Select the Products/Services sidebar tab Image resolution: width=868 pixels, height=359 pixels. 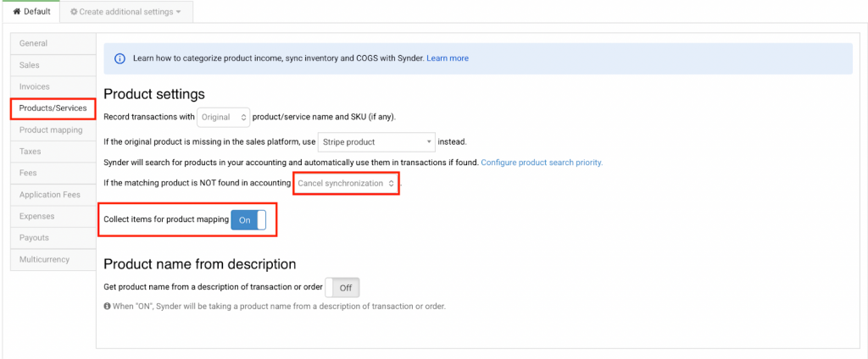(x=53, y=108)
